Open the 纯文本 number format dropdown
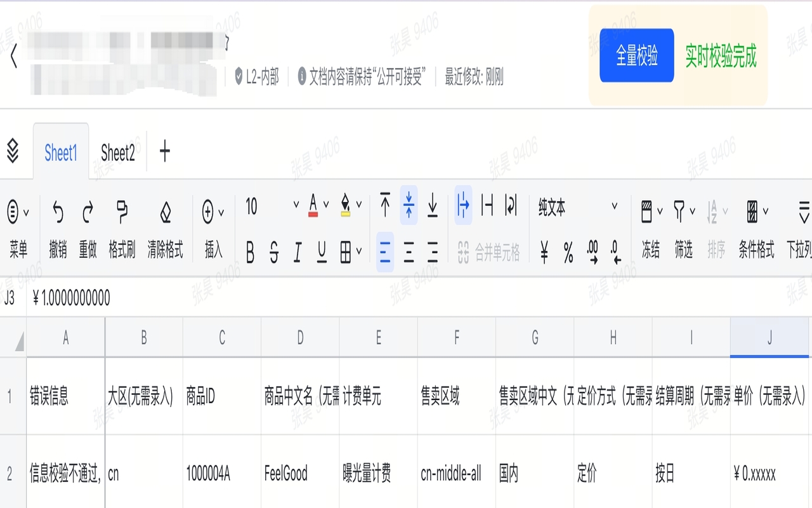The image size is (812, 508). coord(577,207)
